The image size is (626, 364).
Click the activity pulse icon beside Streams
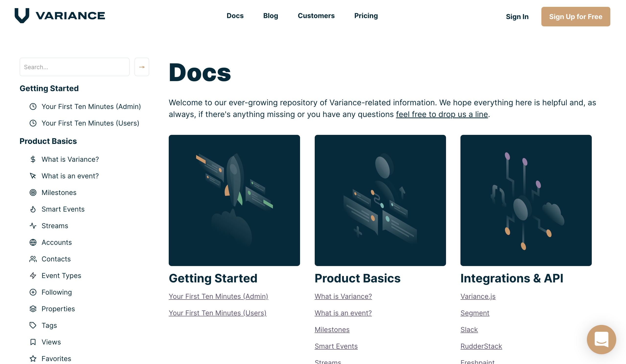[33, 226]
